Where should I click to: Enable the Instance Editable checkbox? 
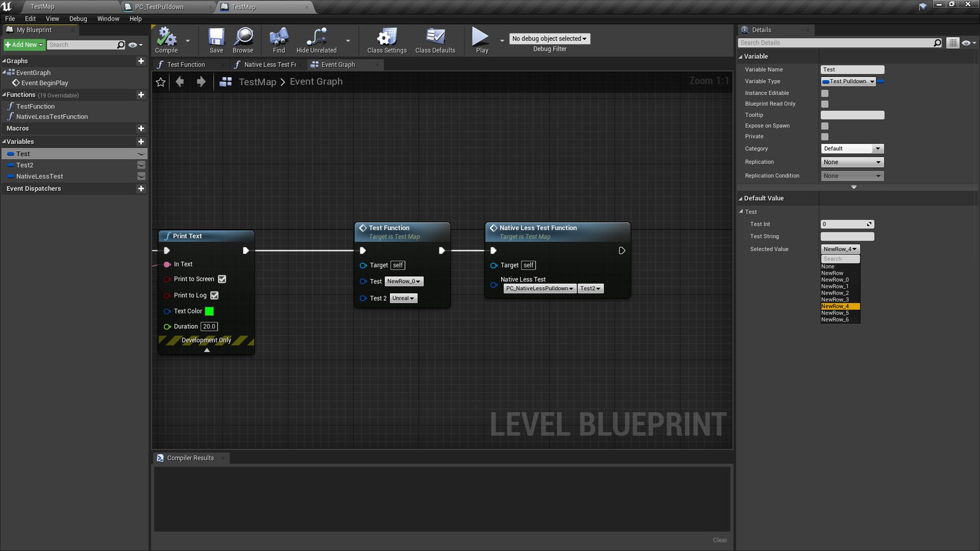[824, 93]
